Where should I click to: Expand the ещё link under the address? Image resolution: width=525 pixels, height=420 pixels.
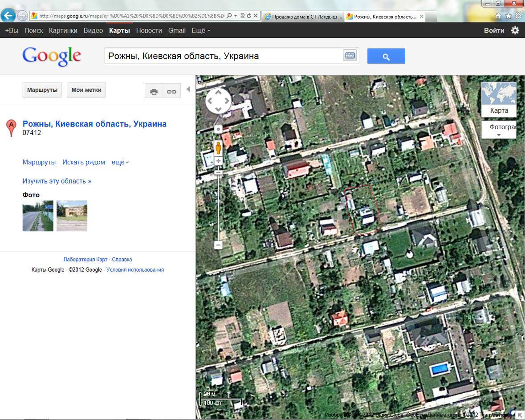(120, 163)
